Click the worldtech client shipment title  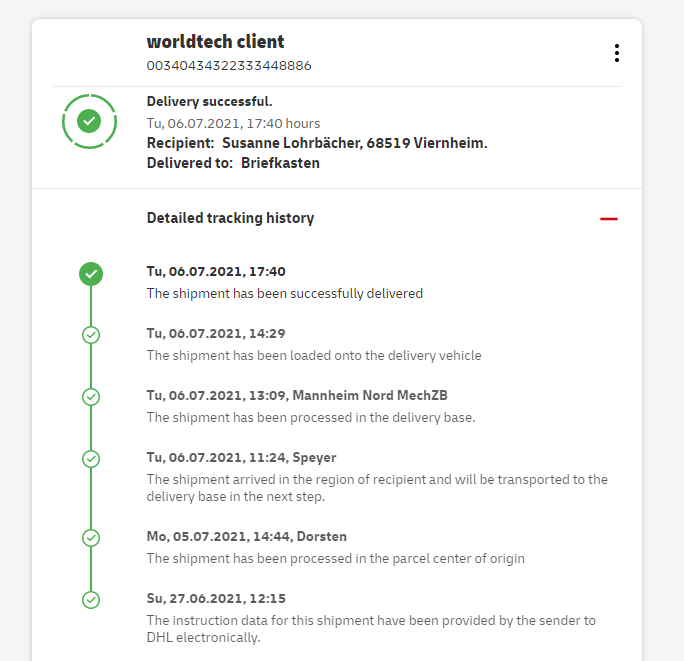click(215, 42)
